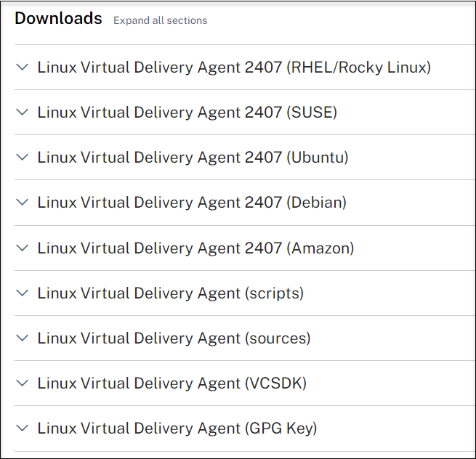Click "Linux Virtual Delivery Agent 2407 (SUSE)" text
Viewport: 476px width, 459px height.
(x=187, y=113)
